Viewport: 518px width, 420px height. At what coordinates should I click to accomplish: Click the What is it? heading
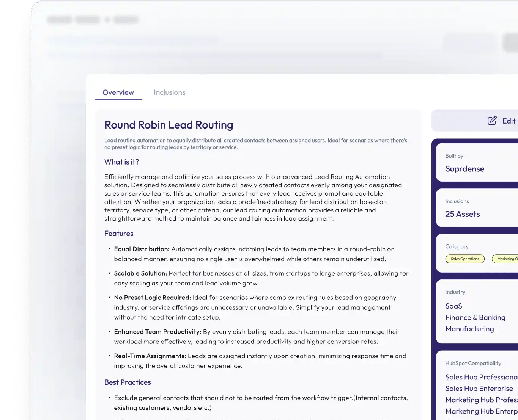click(122, 162)
